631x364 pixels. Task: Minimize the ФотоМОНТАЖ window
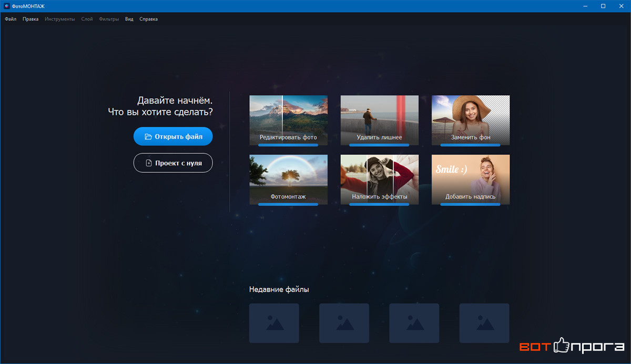click(585, 6)
